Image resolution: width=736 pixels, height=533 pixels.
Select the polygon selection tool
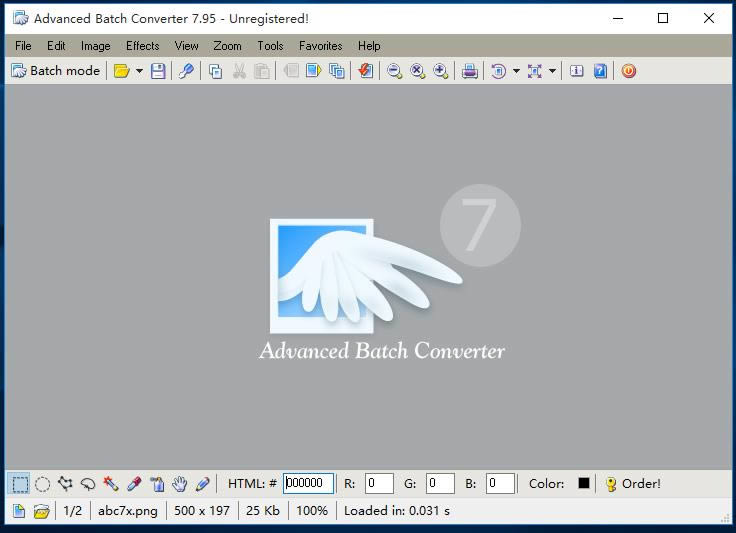65,483
